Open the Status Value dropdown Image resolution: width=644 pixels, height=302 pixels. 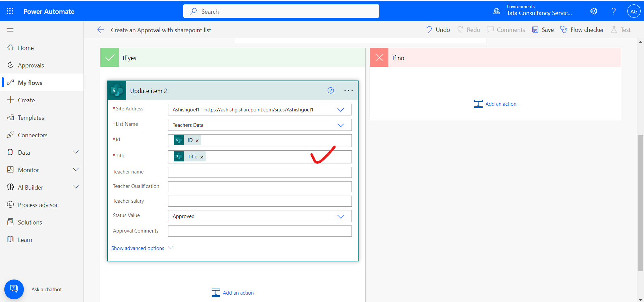[341, 216]
